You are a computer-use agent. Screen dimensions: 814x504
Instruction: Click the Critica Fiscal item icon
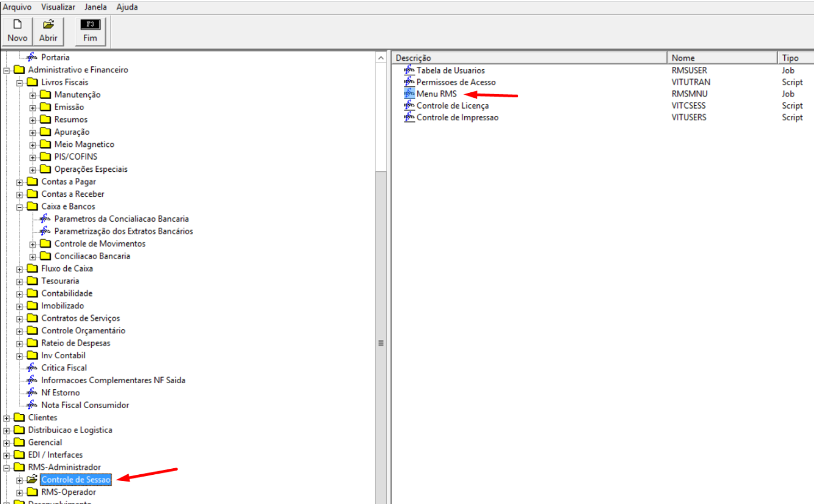point(33,367)
